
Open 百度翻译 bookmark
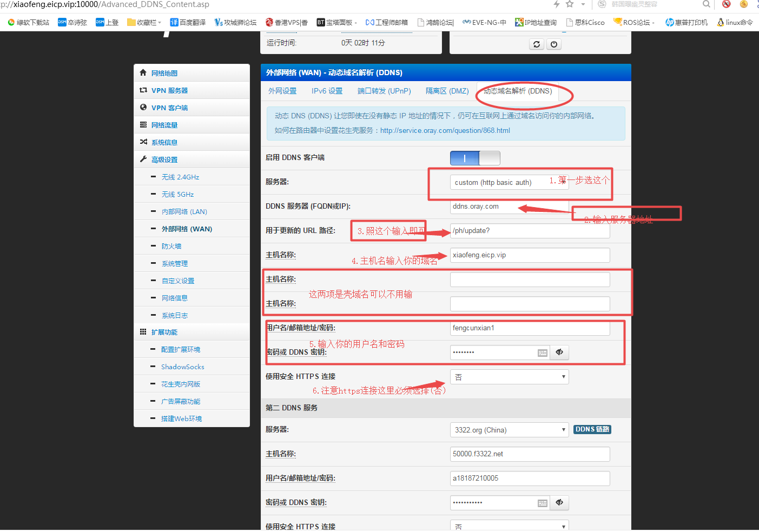[x=188, y=22]
